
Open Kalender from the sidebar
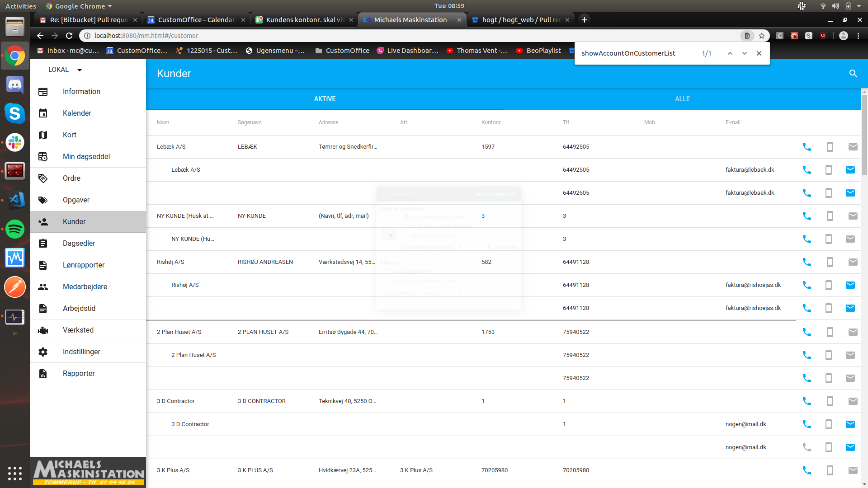77,113
